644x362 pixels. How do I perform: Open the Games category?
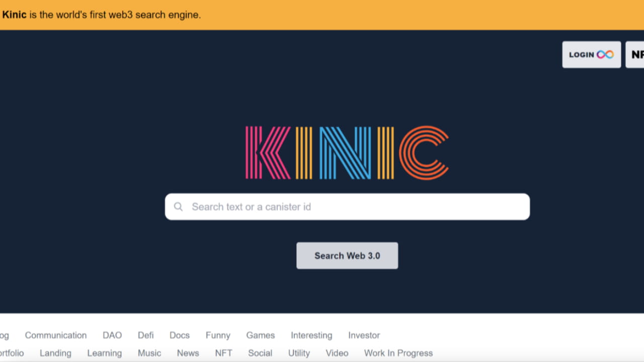tap(261, 335)
